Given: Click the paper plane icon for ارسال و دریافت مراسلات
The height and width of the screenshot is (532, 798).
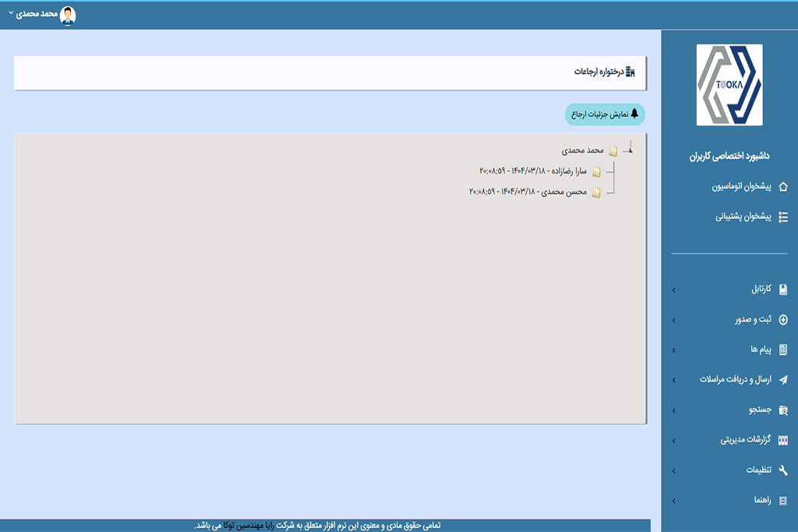Looking at the screenshot, I should coord(783,380).
